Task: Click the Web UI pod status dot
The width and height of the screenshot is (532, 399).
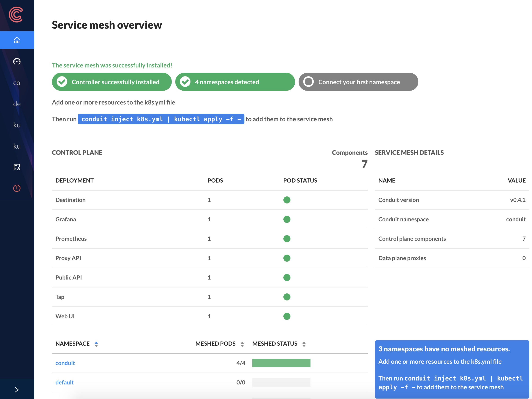Action: (287, 316)
